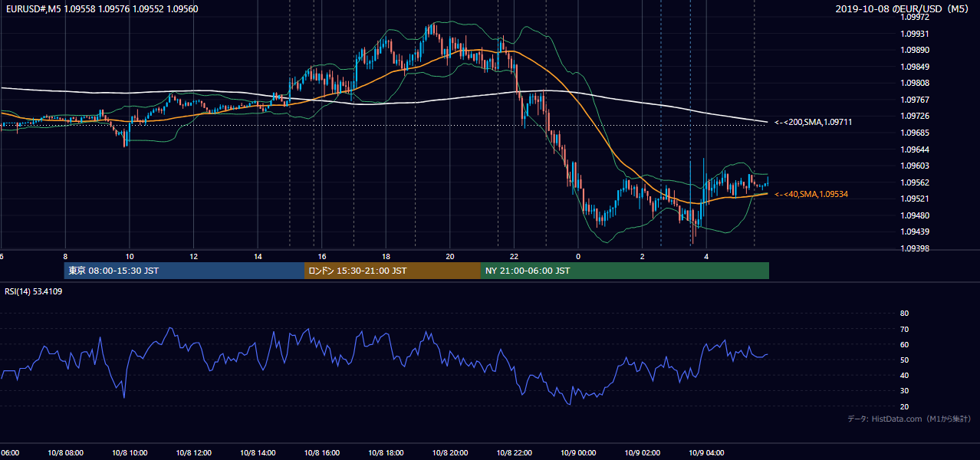Click price level 1.09890 on the scale
Screen dimensions: 980x460
[x=915, y=50]
